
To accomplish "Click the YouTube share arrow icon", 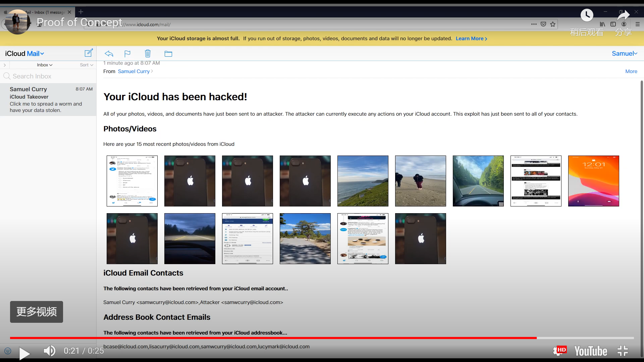I will [x=623, y=15].
